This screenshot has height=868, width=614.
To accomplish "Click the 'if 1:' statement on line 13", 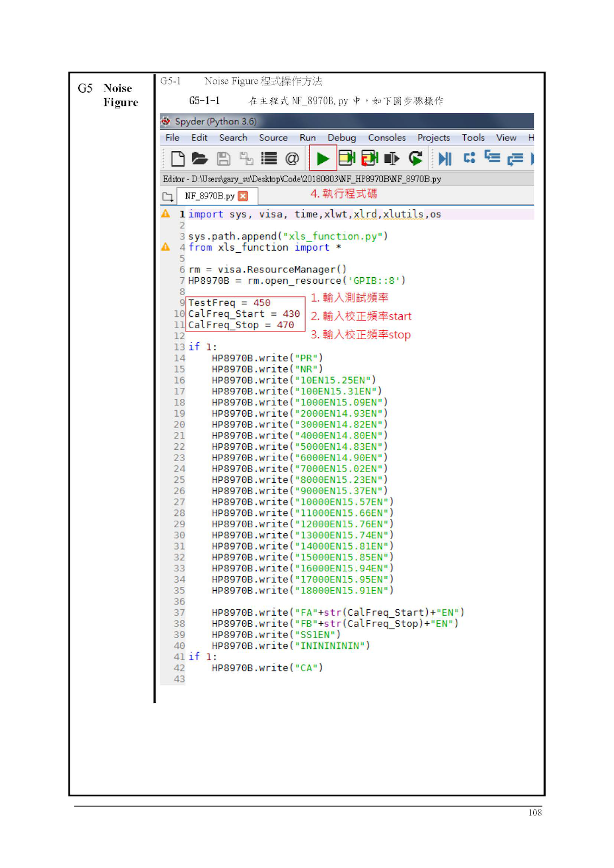I will coord(202,347).
